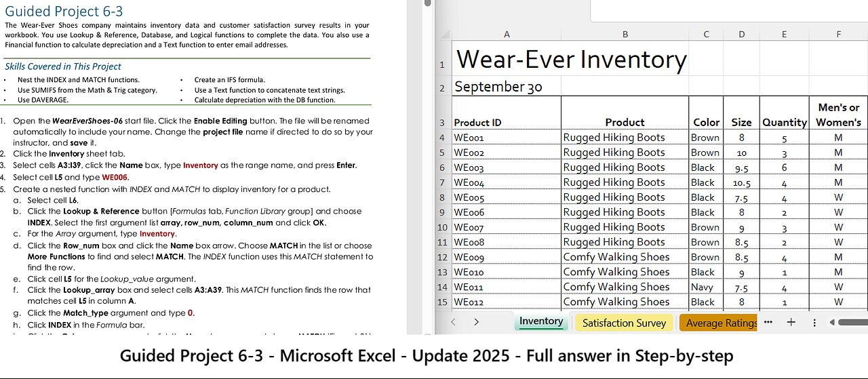Image resolution: width=868 pixels, height=379 pixels.
Task: Click the M gender cell in the WE010 row
Action: pos(838,272)
